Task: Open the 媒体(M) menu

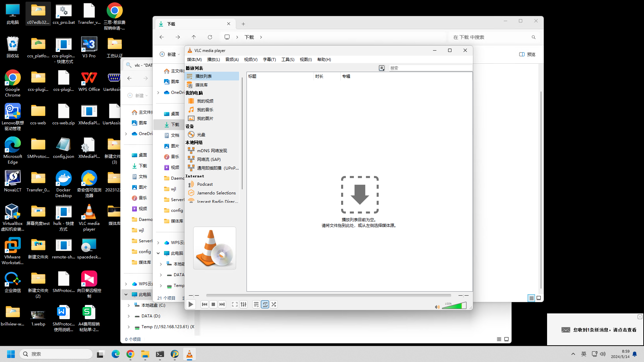Action: [x=194, y=59]
